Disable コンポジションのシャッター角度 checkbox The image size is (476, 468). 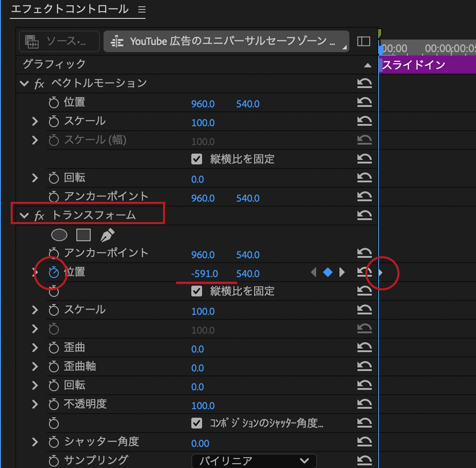click(197, 423)
